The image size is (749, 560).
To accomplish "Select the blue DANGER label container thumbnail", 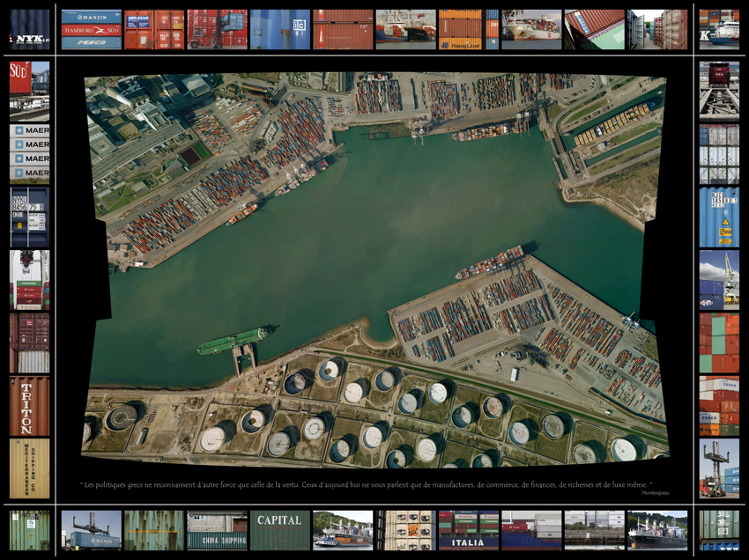I will (x=719, y=217).
